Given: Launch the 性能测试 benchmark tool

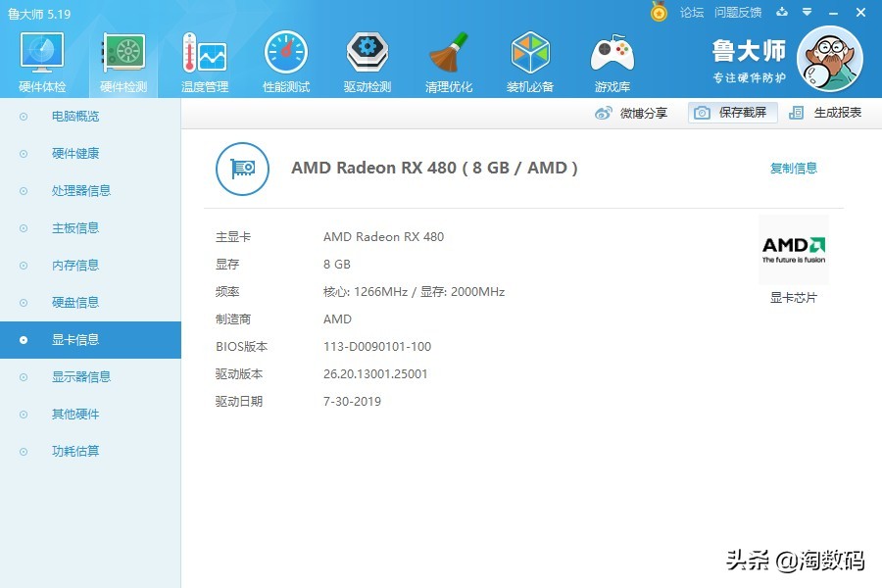Looking at the screenshot, I should [x=285, y=59].
